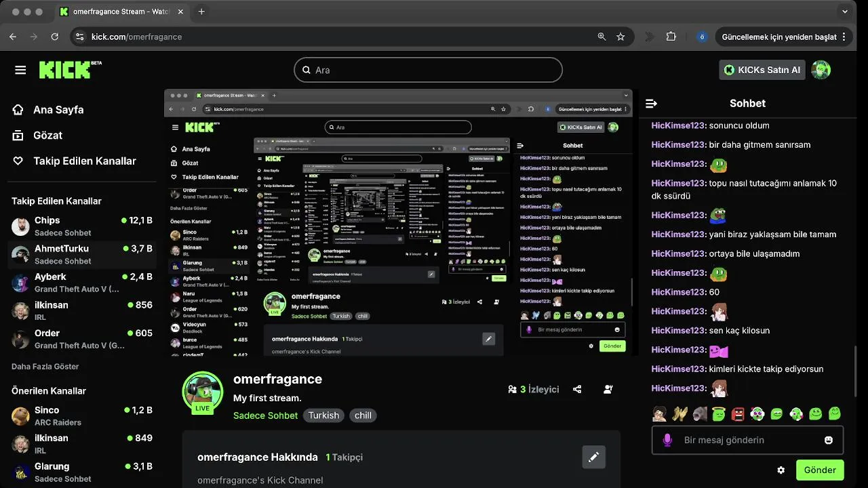Screen dimensions: 868x488
Task: Click the Turkish tag
Action: point(323,415)
